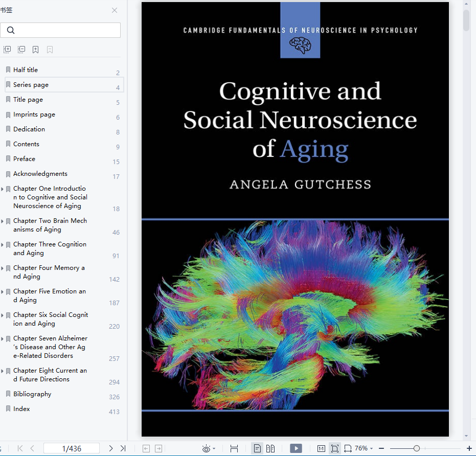
Task: Expand Chapter Two Brain Mechanisms bookmark
Action: coord(3,221)
